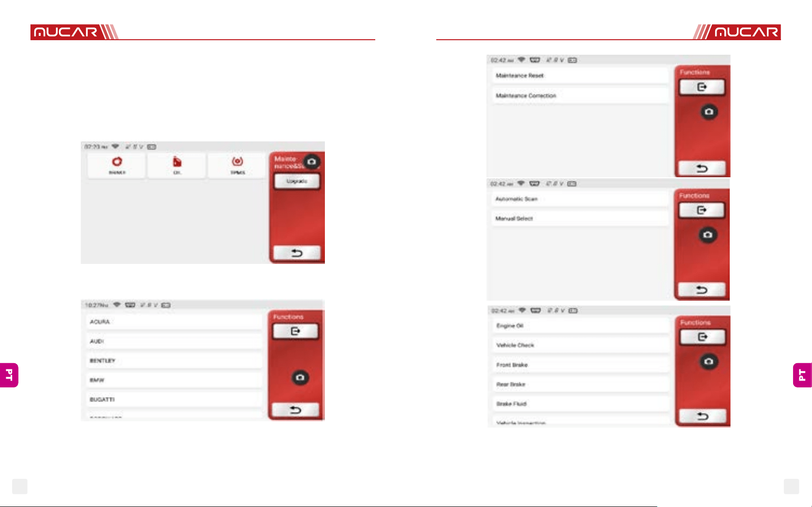
Task: Tap camera icon beside Maintenance panel title
Action: tap(312, 161)
